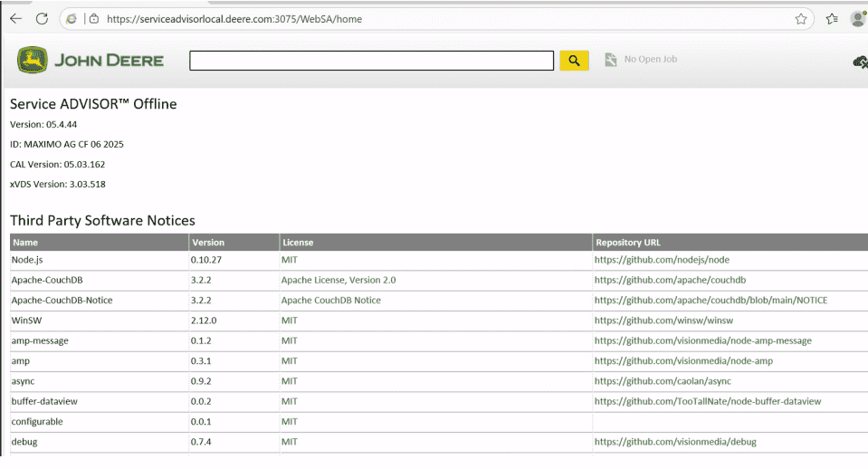
Task: Open the node-buffer-dataview repository link
Action: click(707, 401)
